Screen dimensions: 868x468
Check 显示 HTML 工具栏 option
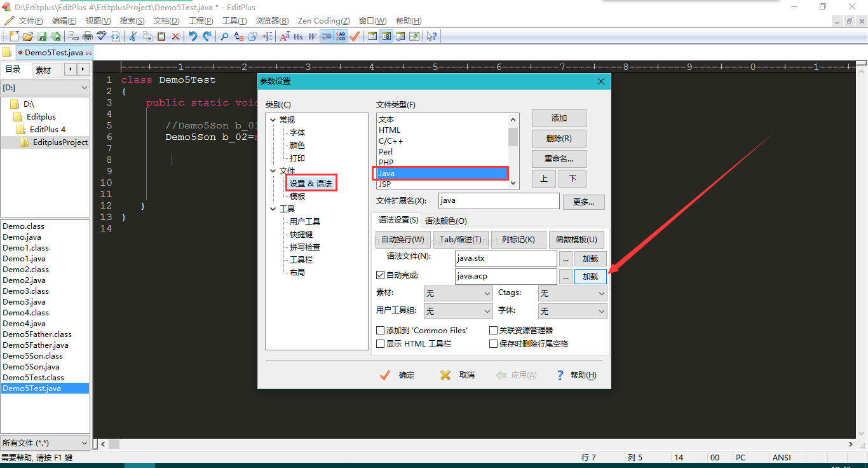click(x=381, y=343)
